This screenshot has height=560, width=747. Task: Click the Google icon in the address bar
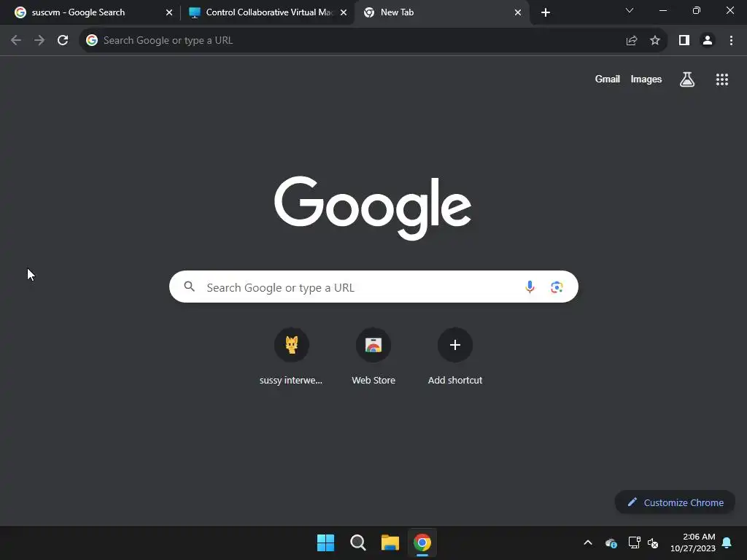92,41
